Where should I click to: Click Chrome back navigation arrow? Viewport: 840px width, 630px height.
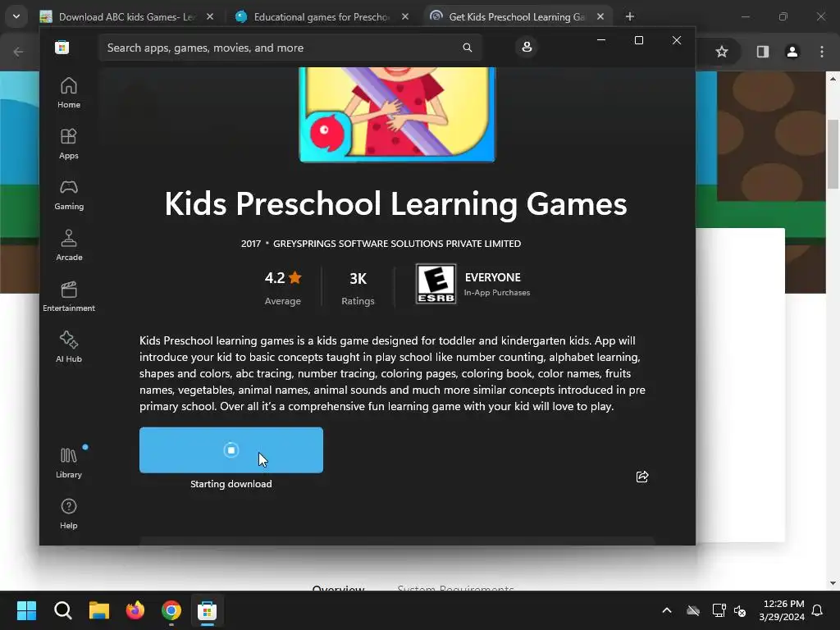18,52
